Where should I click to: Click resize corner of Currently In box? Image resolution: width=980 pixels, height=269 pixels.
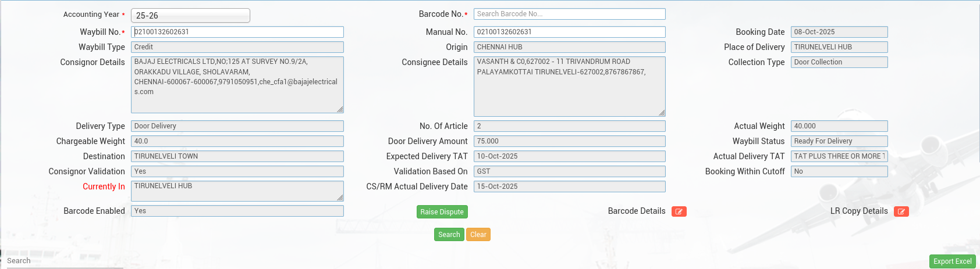[340, 198]
